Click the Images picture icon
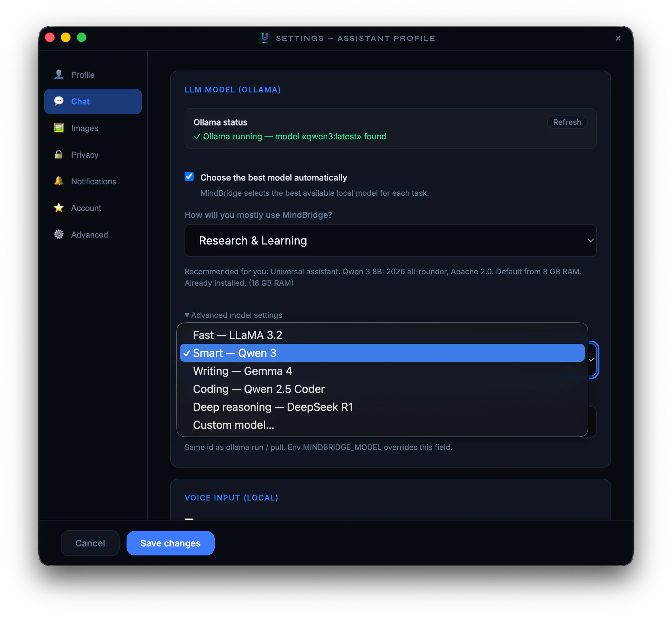This screenshot has width=672, height=617. click(x=59, y=128)
